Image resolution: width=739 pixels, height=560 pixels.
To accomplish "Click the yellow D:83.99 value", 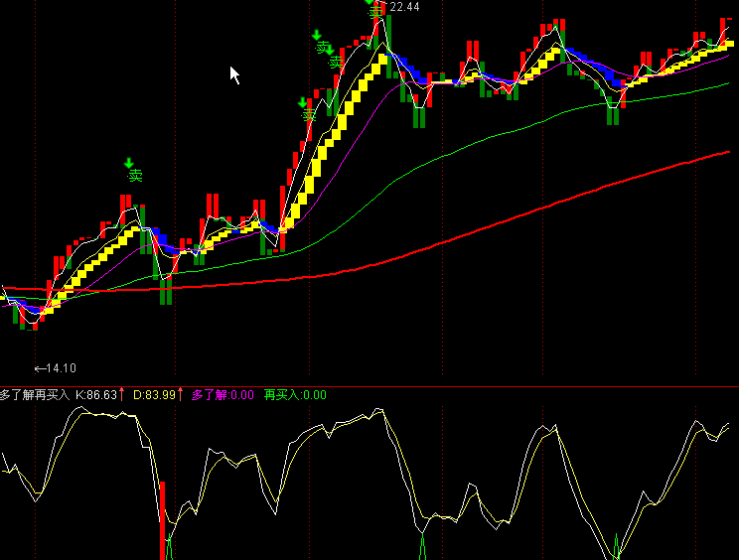I will click(x=155, y=395).
